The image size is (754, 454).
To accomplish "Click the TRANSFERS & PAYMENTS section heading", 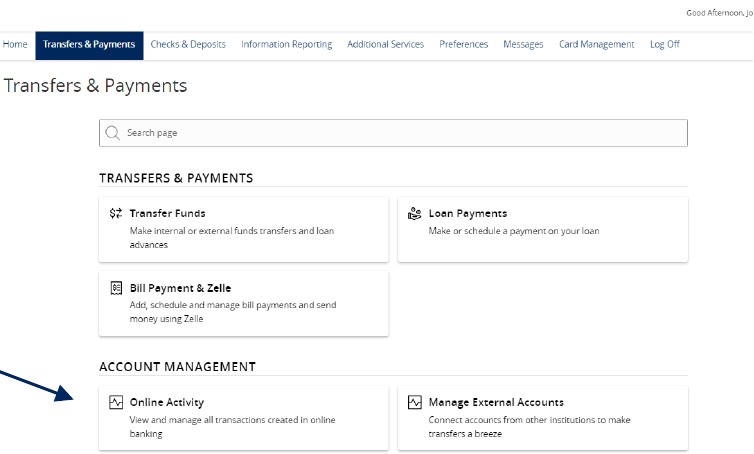I will pos(176,178).
